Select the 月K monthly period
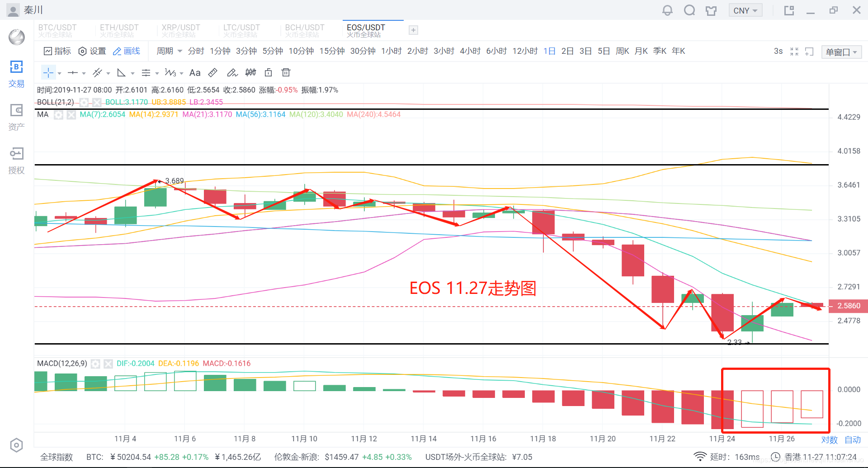This screenshot has height=468, width=868. click(x=641, y=51)
